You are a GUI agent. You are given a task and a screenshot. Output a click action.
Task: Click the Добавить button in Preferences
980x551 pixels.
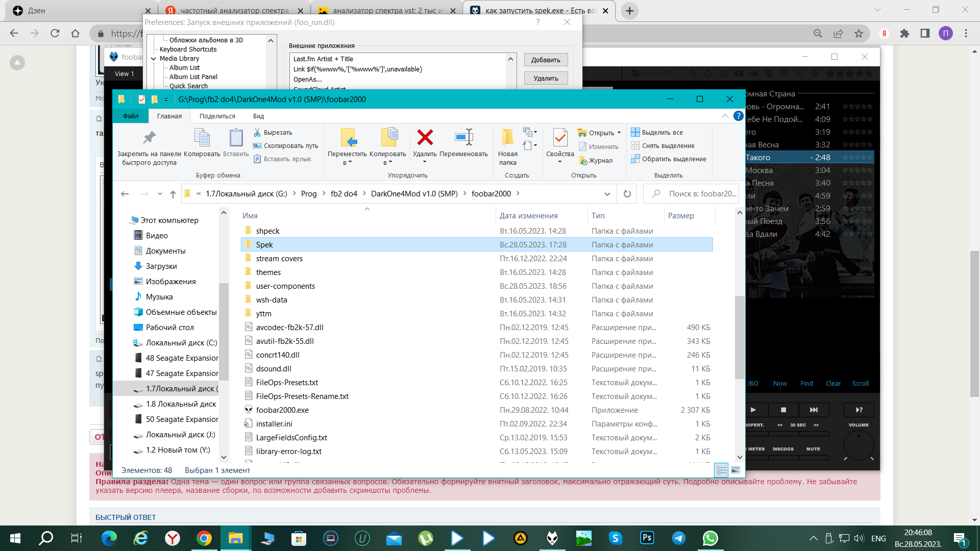tap(546, 60)
